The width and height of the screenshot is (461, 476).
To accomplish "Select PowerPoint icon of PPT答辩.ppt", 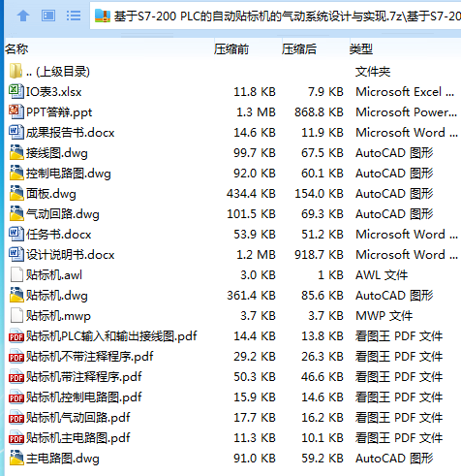I will tap(15, 111).
